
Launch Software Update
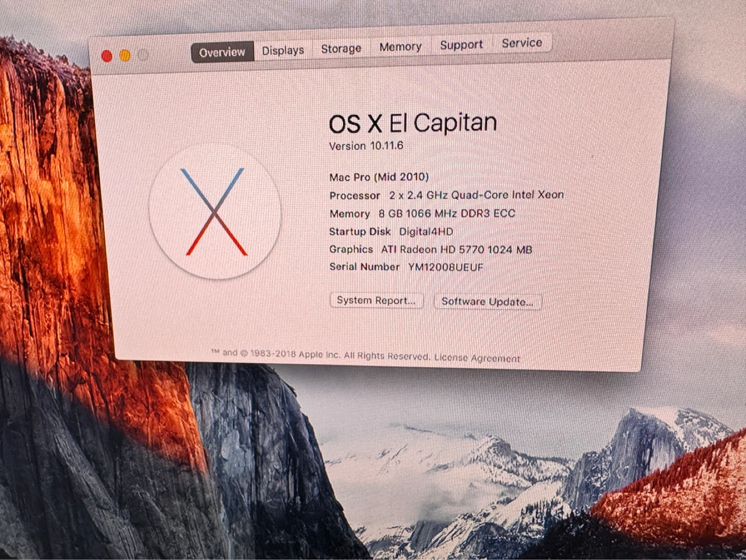(487, 301)
